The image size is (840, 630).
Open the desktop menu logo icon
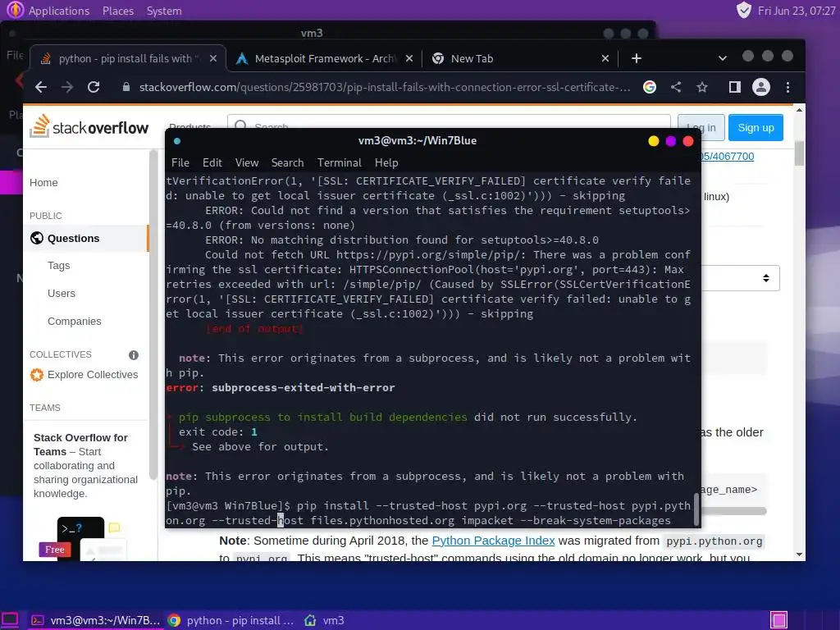[x=15, y=10]
